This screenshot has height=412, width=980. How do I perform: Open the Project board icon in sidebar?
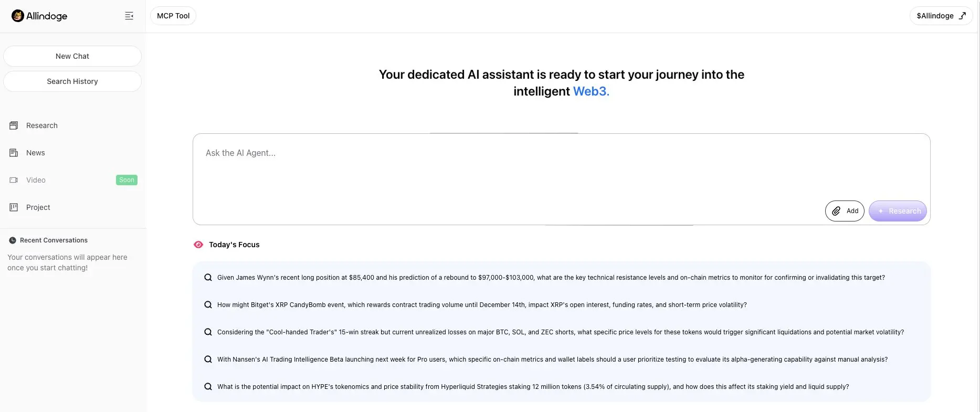(14, 207)
